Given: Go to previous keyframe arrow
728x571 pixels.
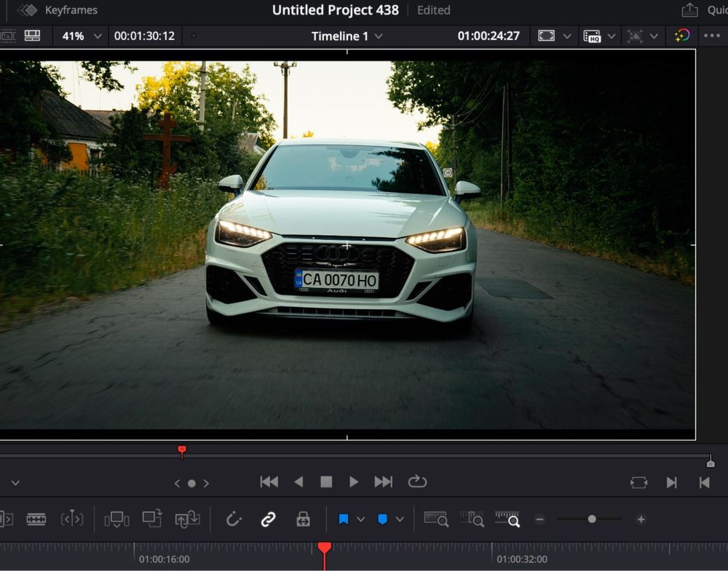Looking at the screenshot, I should click(177, 483).
